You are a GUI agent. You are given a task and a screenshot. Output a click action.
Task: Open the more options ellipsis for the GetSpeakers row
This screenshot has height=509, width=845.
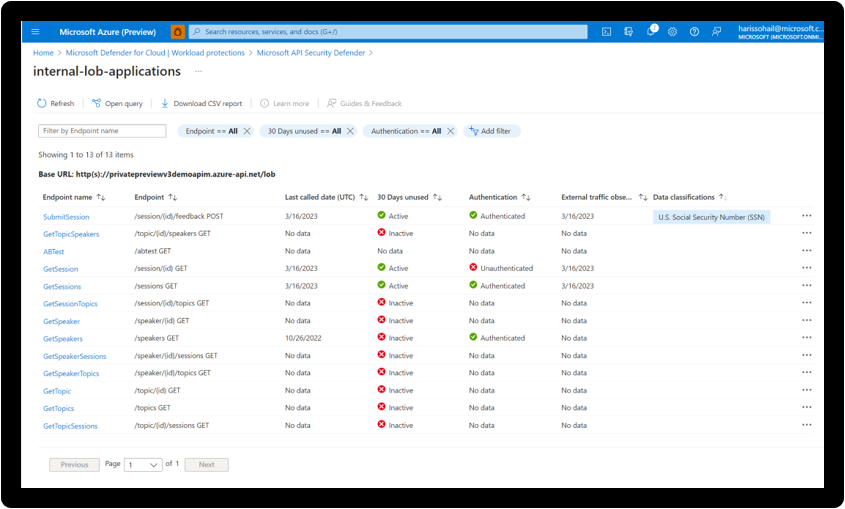(807, 337)
